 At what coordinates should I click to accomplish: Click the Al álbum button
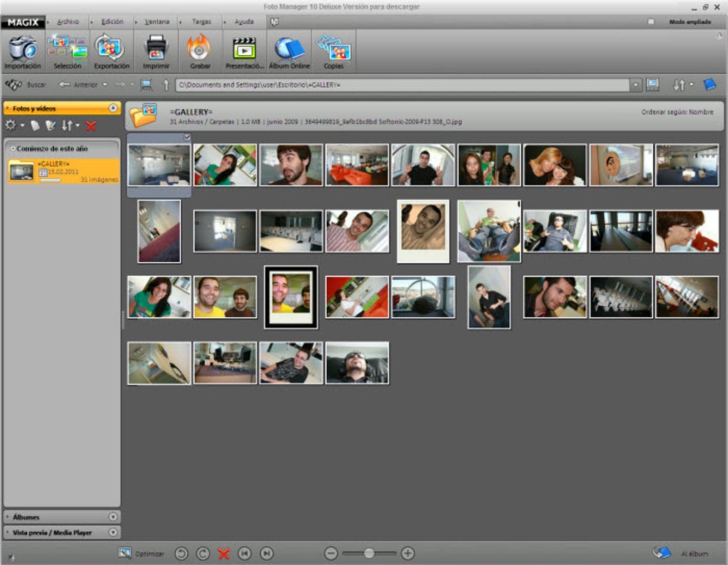(x=682, y=554)
